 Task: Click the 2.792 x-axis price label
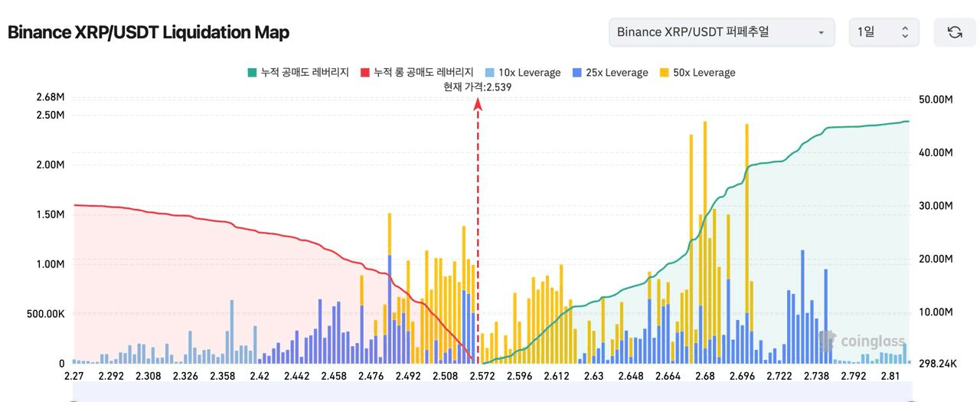click(x=853, y=376)
